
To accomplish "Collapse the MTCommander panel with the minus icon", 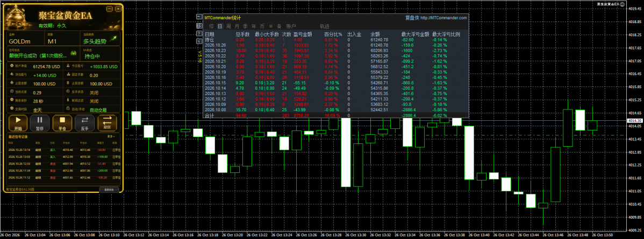I will coord(199,18).
